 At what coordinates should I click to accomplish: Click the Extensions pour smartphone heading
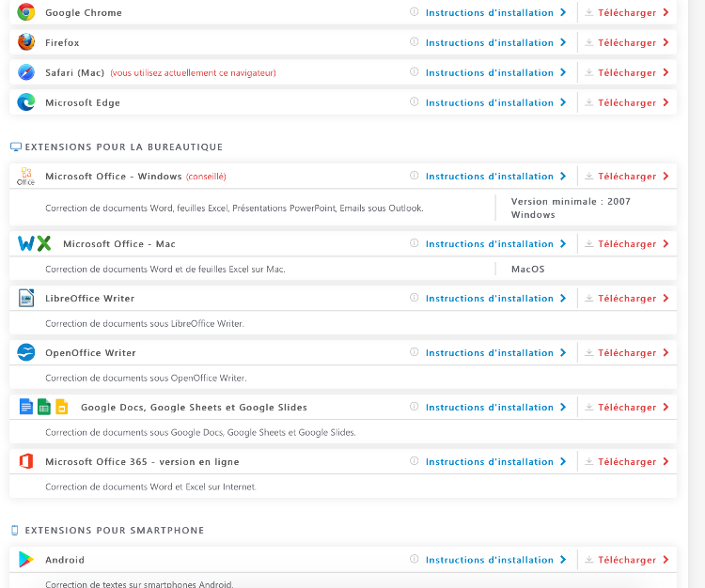coord(115,530)
